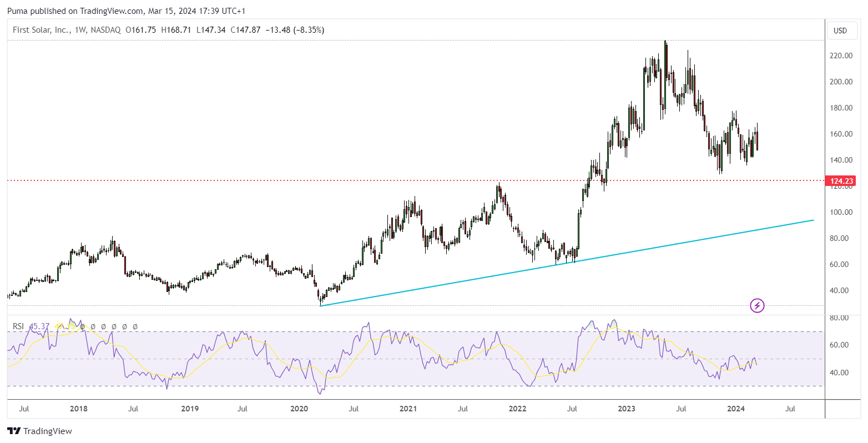The image size is (868, 443).
Task: Click the 2023 label on time axis
Action: (627, 409)
